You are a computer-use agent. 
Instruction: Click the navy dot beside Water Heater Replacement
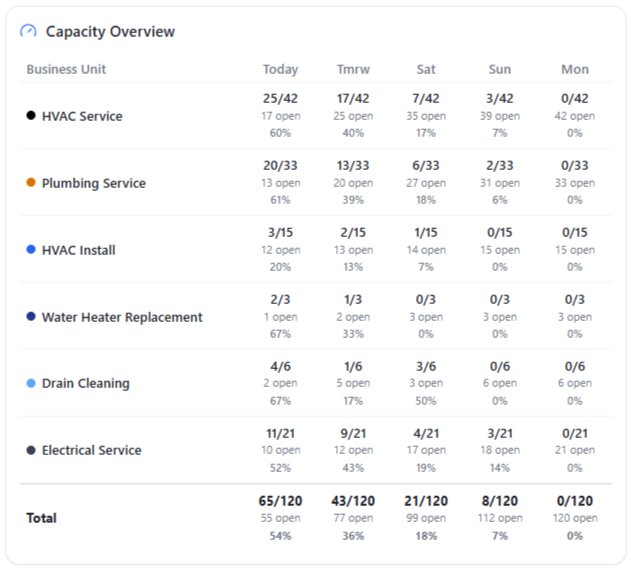[x=31, y=316]
